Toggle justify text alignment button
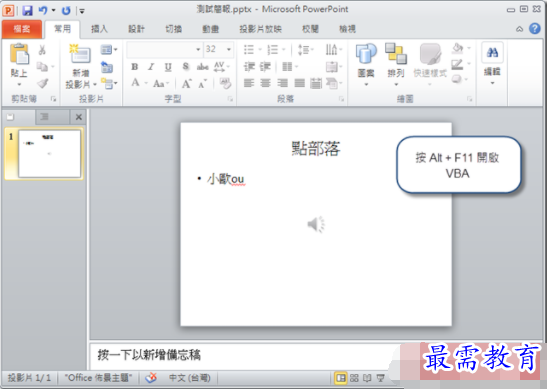The image size is (547, 389). pyautogui.click(x=299, y=83)
